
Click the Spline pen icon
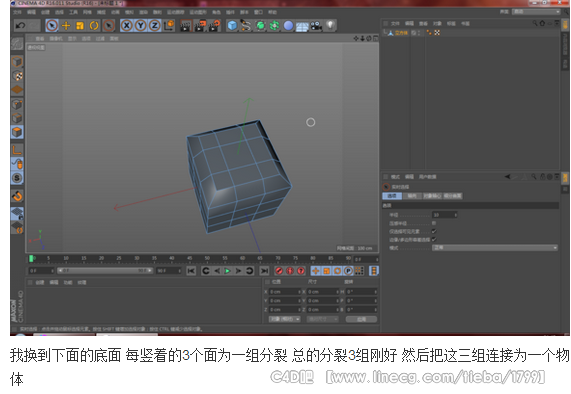(246, 25)
